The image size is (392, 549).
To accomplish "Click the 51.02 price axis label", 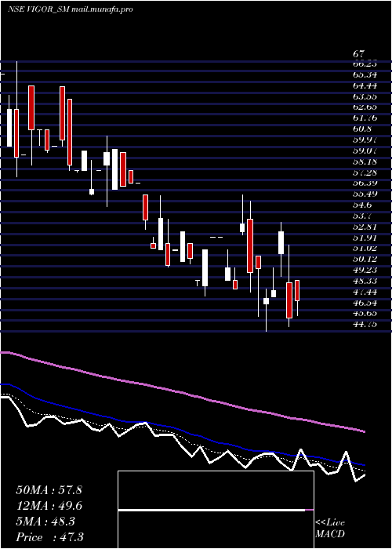I will (365, 249).
